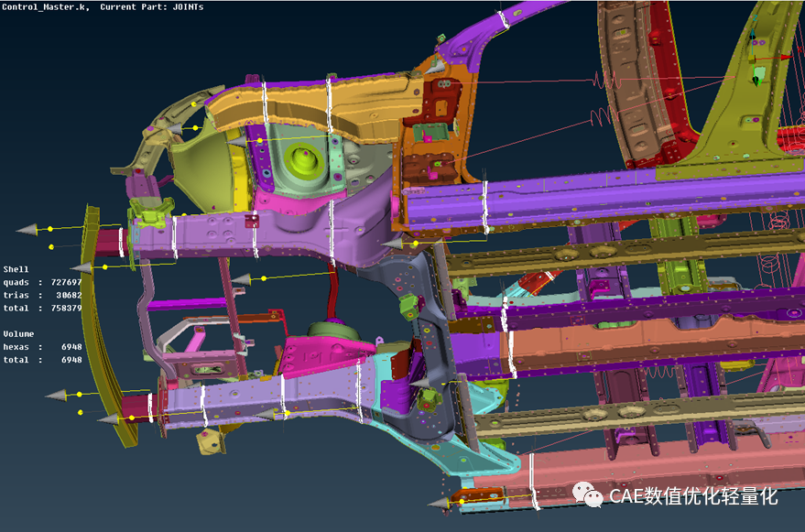
Task: Select the Control_Master.k file name text
Action: 45,7
